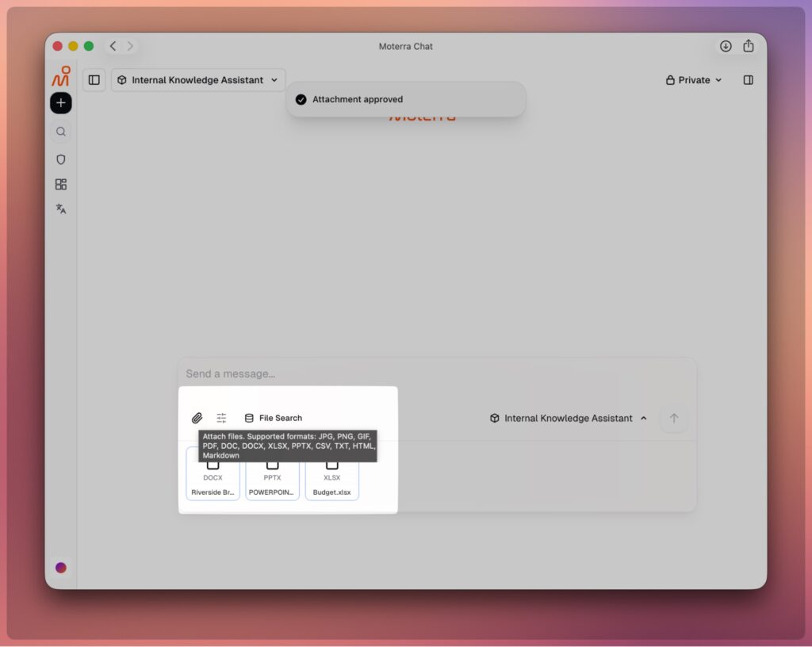Click the share icon in title bar

748,46
